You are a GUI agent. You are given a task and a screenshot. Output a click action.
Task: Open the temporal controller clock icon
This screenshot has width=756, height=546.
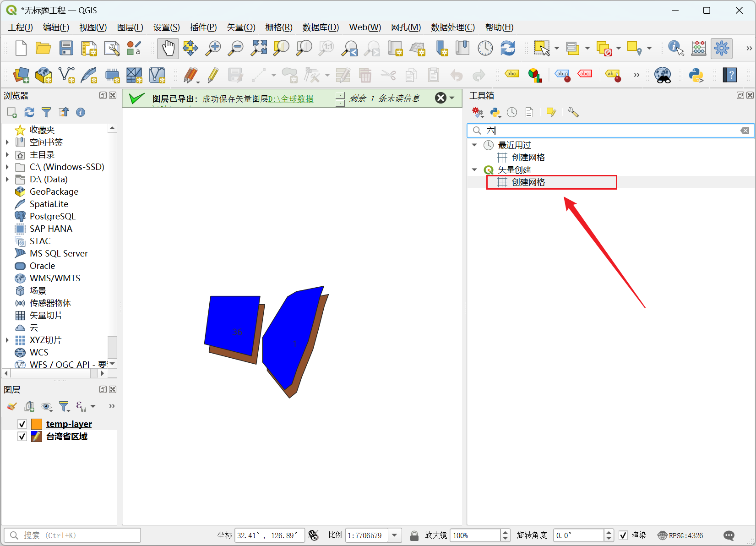click(485, 48)
